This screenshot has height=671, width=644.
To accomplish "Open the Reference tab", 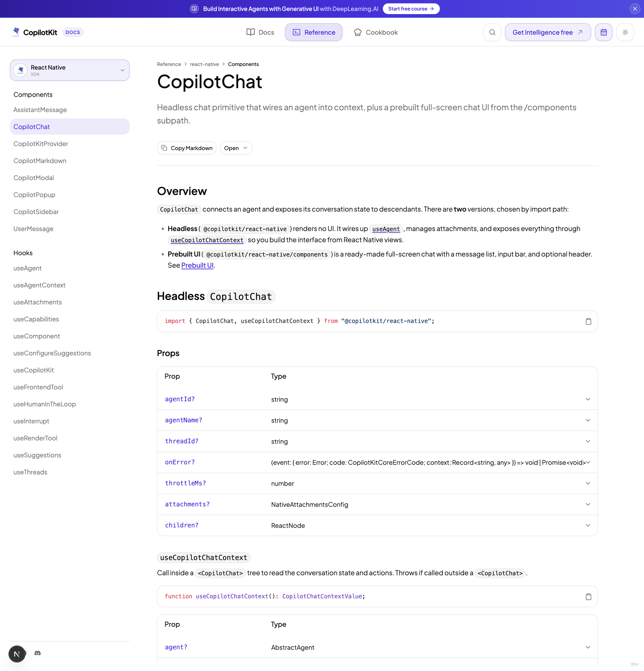I will tap(314, 32).
